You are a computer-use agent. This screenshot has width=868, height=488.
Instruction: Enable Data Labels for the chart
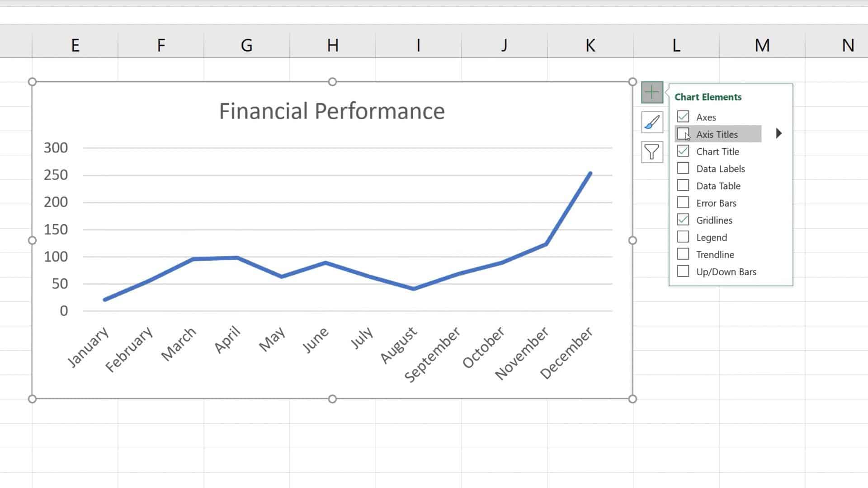[x=683, y=168]
